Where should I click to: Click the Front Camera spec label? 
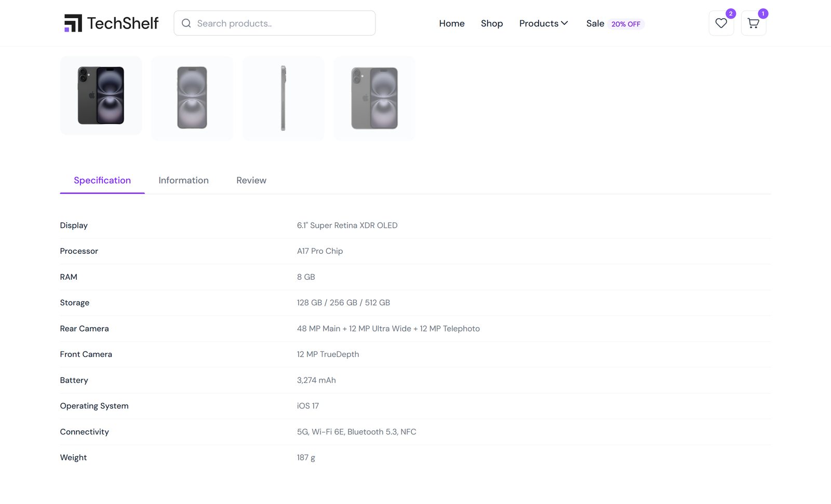(86, 355)
